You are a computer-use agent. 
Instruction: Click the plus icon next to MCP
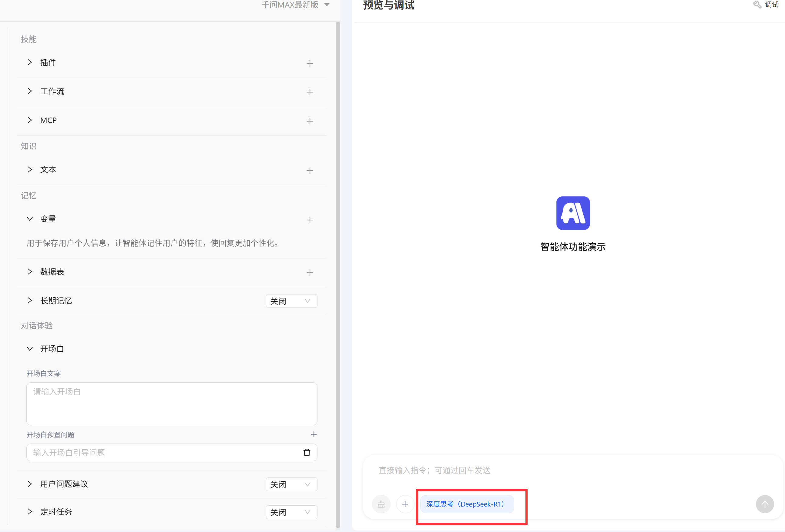pos(310,121)
